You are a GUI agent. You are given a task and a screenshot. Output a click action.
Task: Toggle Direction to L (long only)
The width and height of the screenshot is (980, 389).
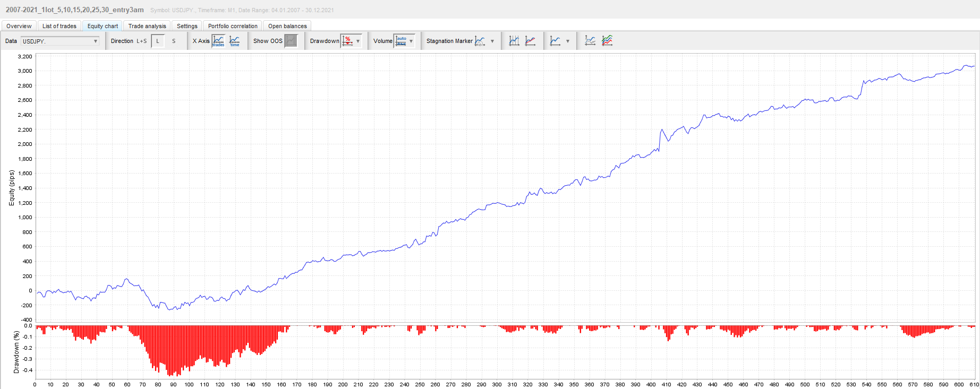coord(158,41)
